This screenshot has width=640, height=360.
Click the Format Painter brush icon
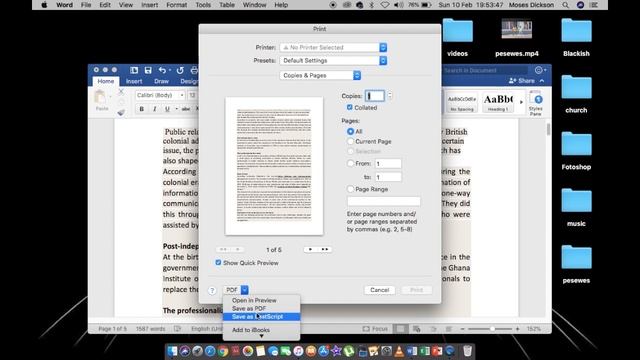pyautogui.click(x=121, y=112)
